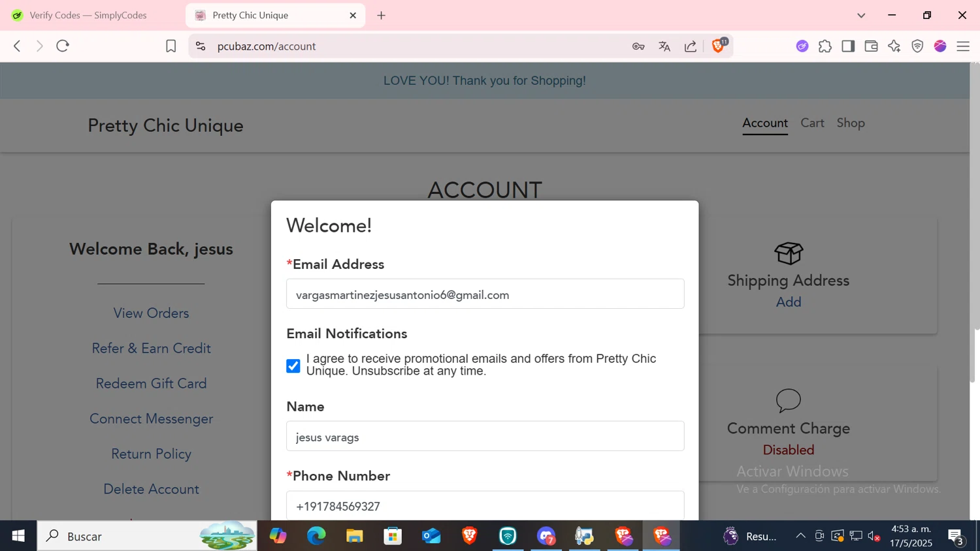Open Leo AI sparkle icon
Screen dimensions: 980x551
click(x=894, y=46)
